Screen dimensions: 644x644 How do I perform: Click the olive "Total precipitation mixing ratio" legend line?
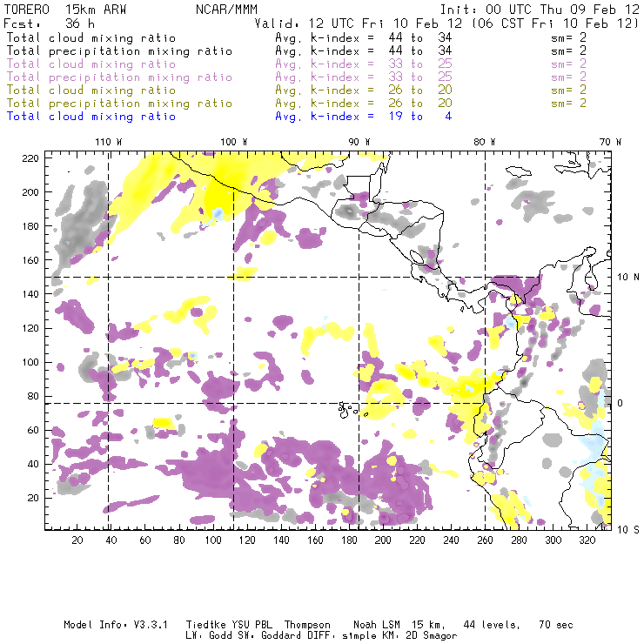pyautogui.click(x=119, y=103)
